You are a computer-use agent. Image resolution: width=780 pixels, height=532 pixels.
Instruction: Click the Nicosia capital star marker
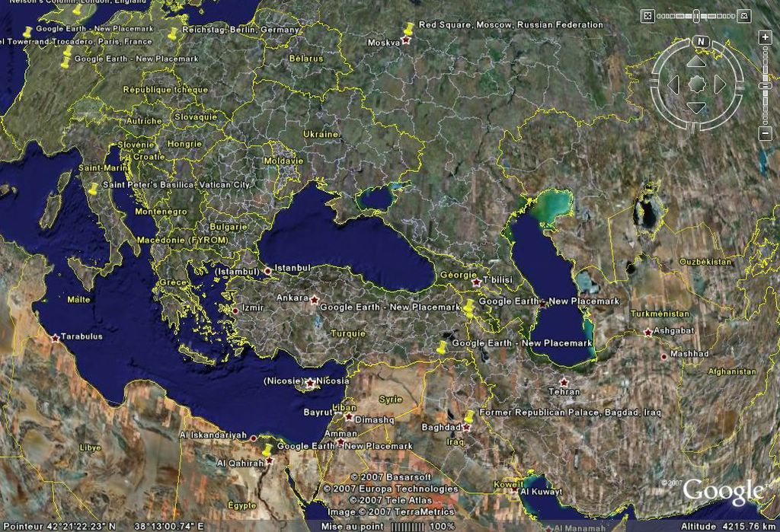tap(310, 383)
